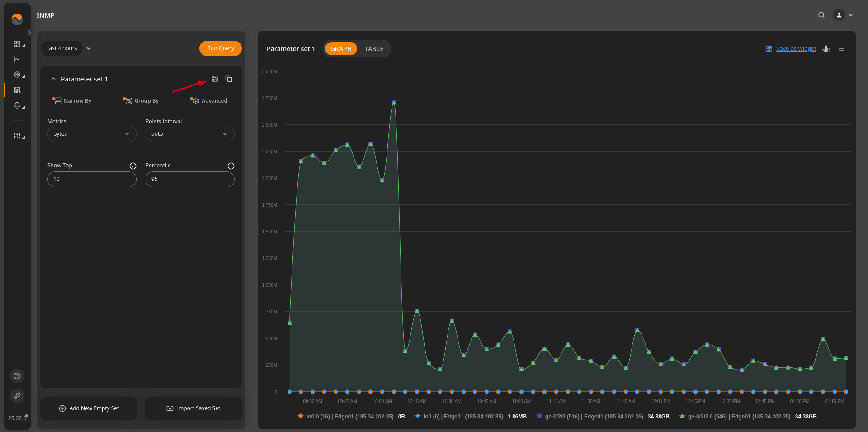868x432 pixels.
Task: Open the traffic analysis circular sidebar icon
Action: click(17, 75)
